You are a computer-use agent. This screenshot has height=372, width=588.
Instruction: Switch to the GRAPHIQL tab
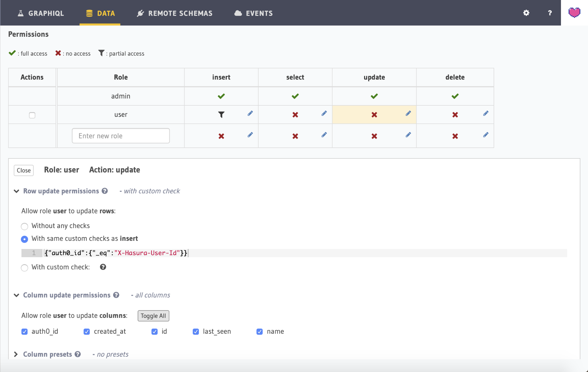(x=41, y=13)
